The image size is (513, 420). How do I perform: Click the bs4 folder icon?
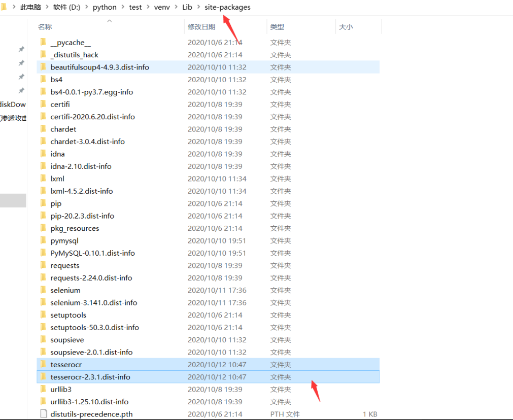click(43, 79)
